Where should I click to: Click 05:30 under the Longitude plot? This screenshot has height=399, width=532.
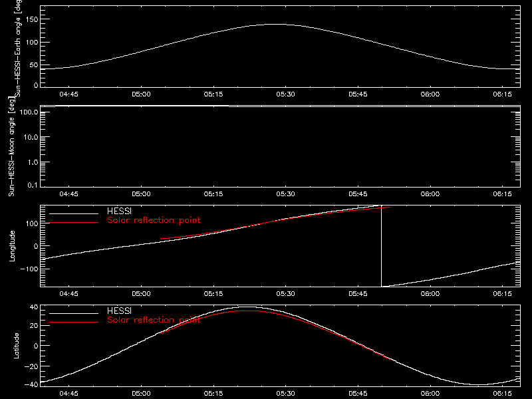pyautogui.click(x=286, y=294)
